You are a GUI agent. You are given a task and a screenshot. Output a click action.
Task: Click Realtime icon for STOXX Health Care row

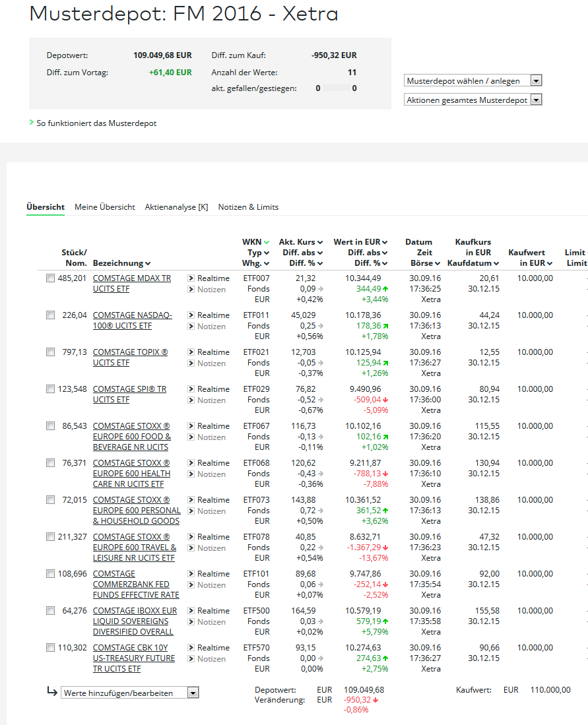point(191,463)
